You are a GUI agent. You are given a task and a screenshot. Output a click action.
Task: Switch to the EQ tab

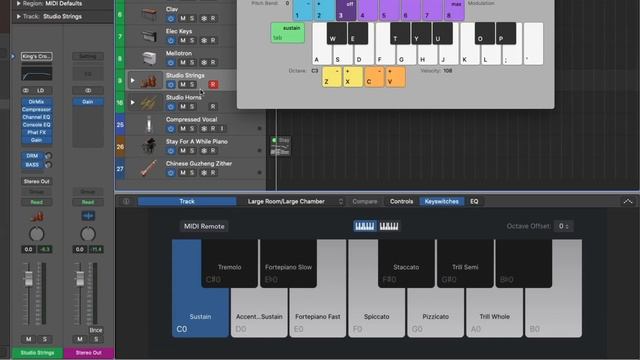coord(474,201)
